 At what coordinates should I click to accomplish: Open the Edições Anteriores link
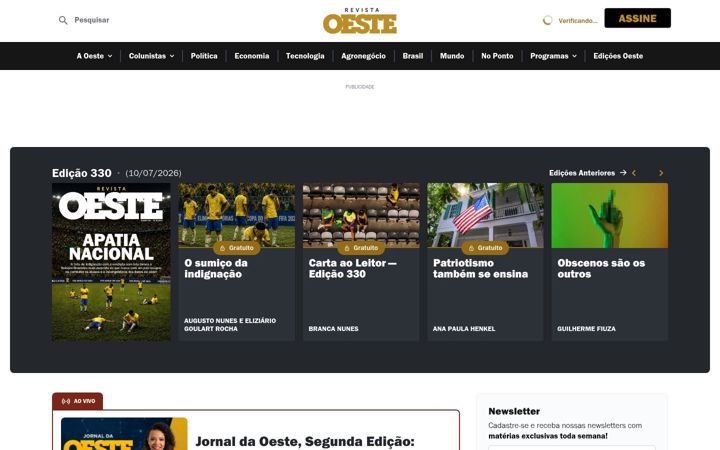[x=582, y=173]
